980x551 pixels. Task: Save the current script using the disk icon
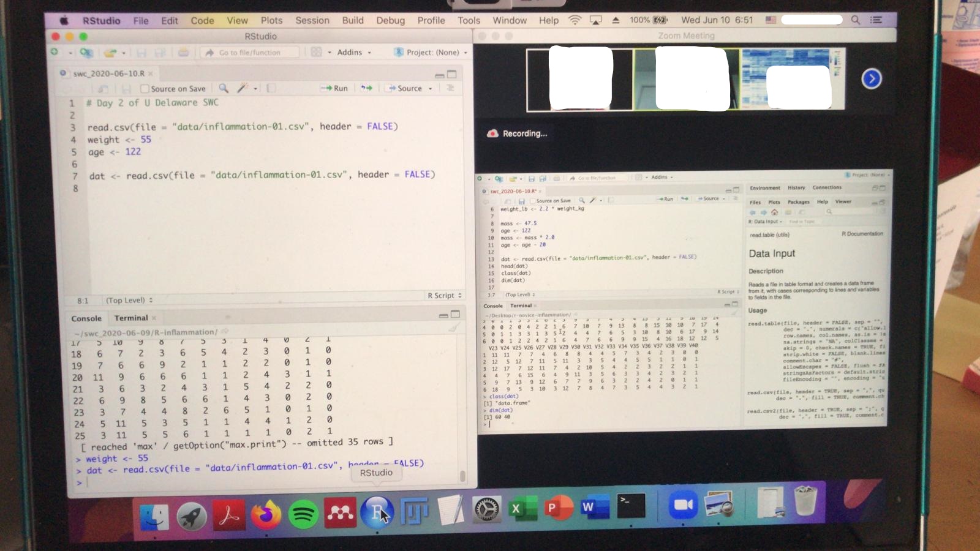coord(142,52)
